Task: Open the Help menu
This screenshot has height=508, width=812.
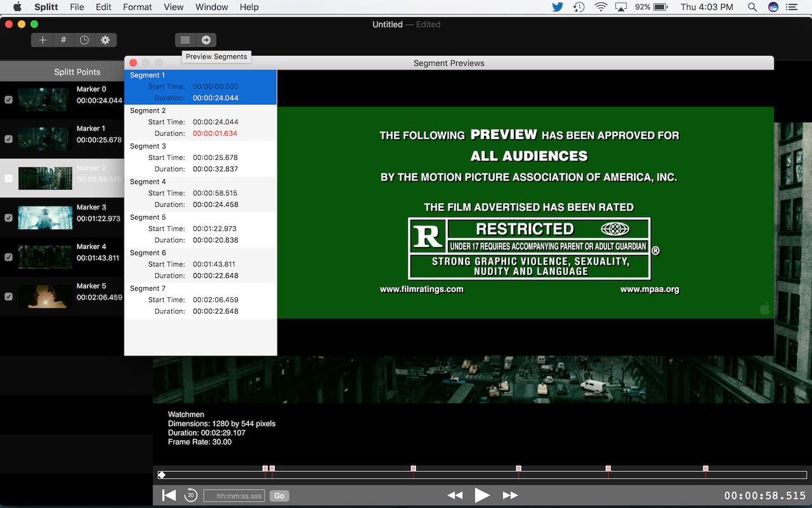Action: coord(249,7)
